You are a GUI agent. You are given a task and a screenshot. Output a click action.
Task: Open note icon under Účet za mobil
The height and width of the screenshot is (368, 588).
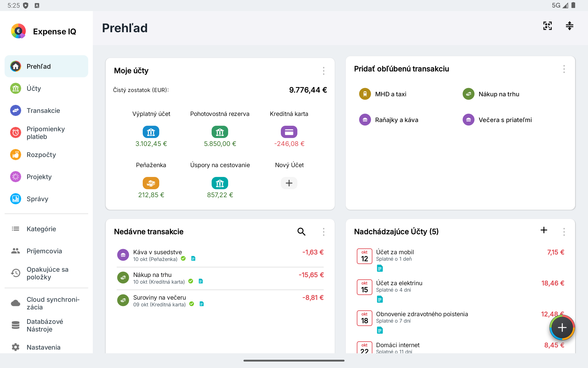(380, 268)
